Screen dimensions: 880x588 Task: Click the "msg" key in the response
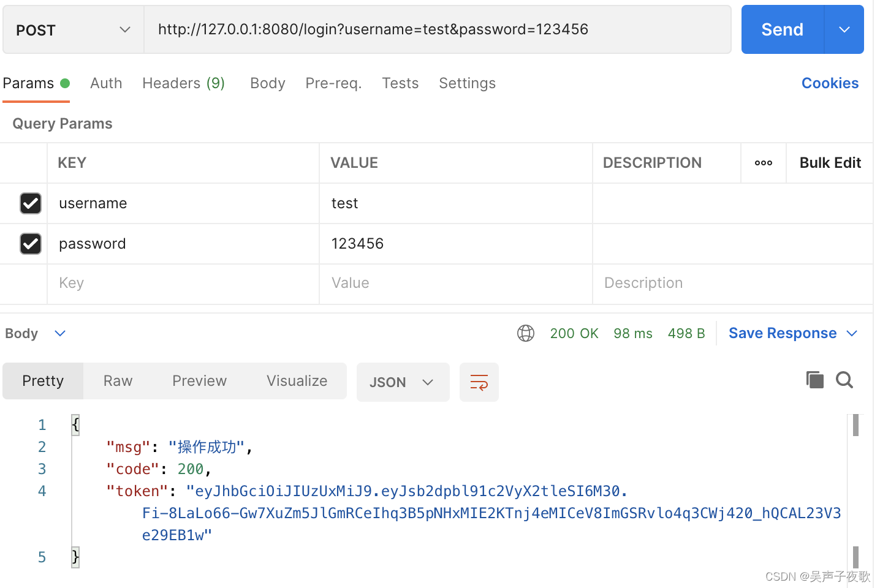pos(129,447)
